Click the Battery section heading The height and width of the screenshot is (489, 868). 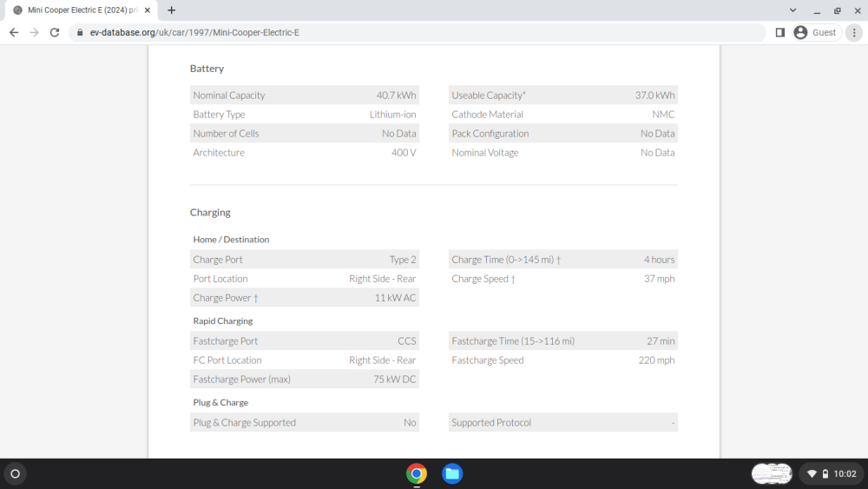click(207, 69)
